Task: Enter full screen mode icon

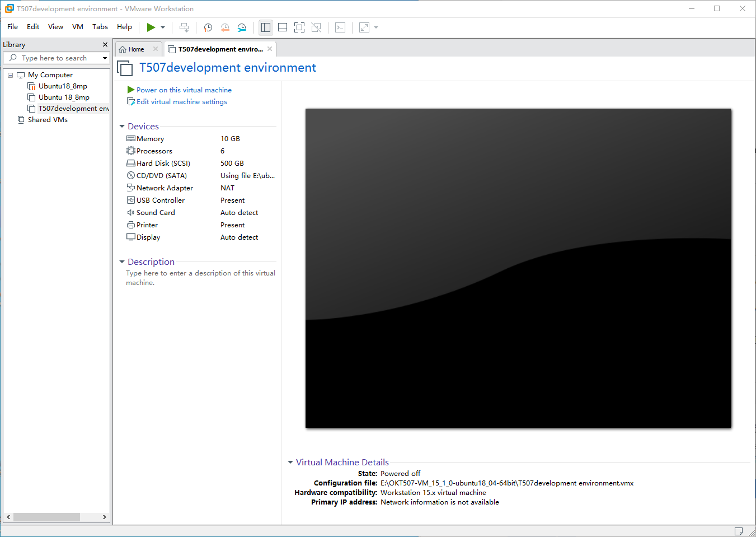Action: pos(299,27)
